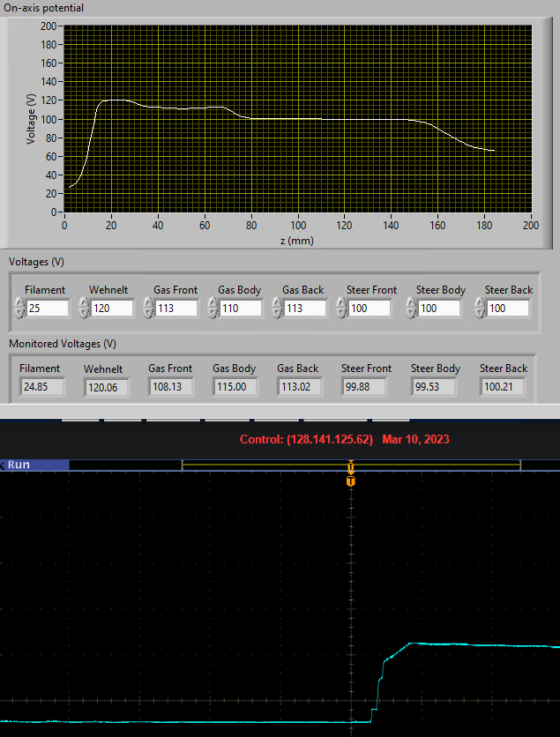The width and height of the screenshot is (560, 737).
Task: Raise the Steer Back voltage using its up arrow
Action: pyautogui.click(x=480, y=303)
